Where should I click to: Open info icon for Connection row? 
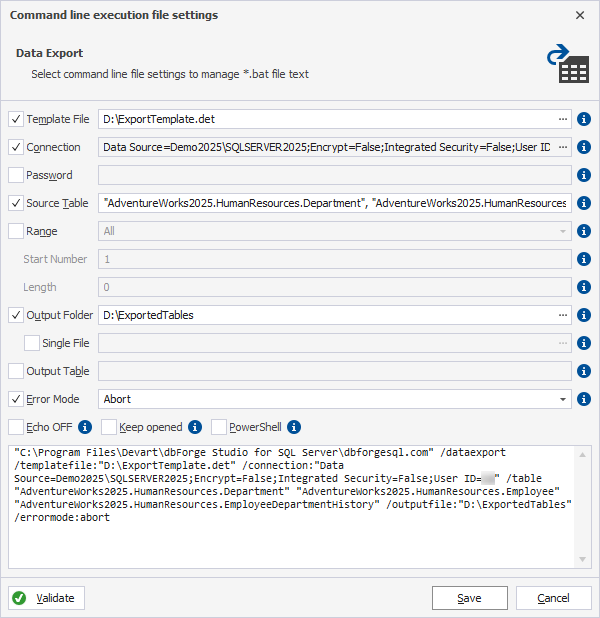583,147
